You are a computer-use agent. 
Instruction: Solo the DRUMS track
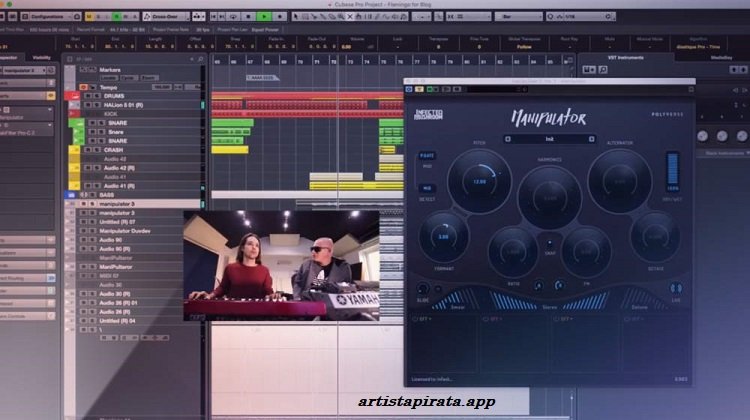(x=97, y=96)
